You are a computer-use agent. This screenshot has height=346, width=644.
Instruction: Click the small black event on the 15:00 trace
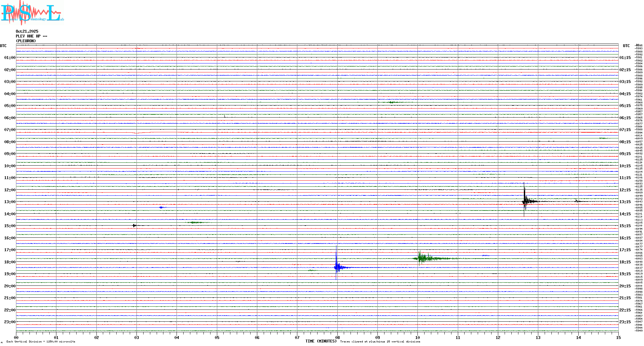(x=134, y=226)
